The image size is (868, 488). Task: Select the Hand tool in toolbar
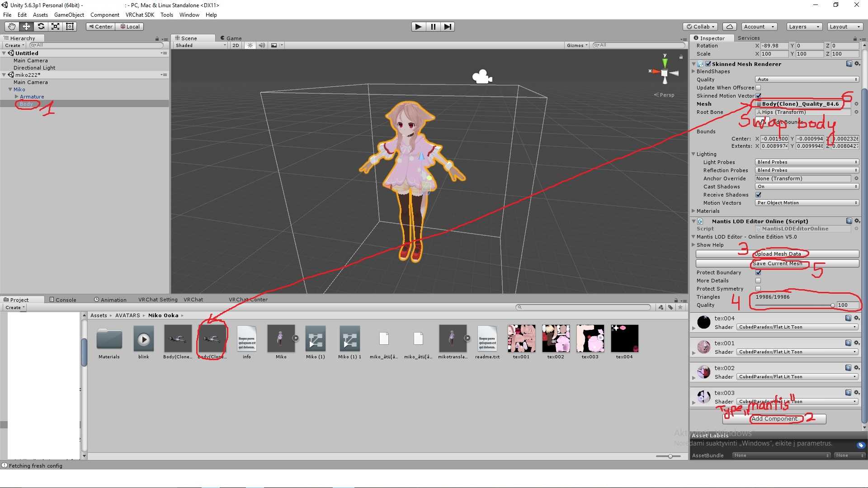tap(12, 27)
